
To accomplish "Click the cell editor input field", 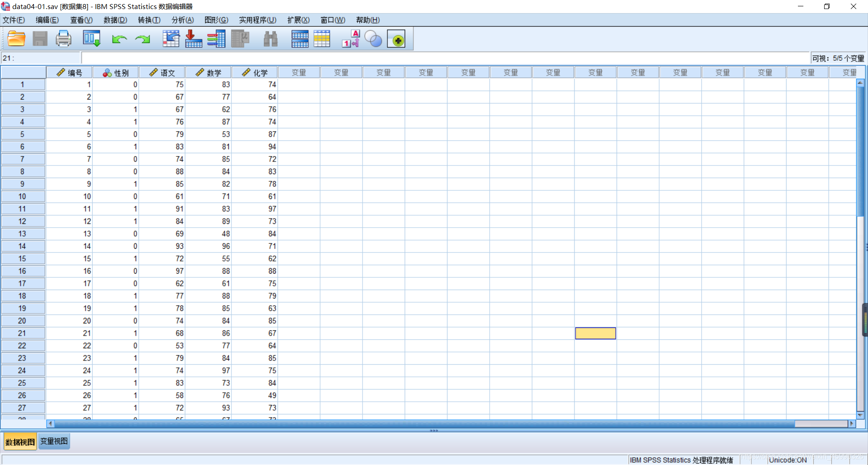I will (445, 58).
